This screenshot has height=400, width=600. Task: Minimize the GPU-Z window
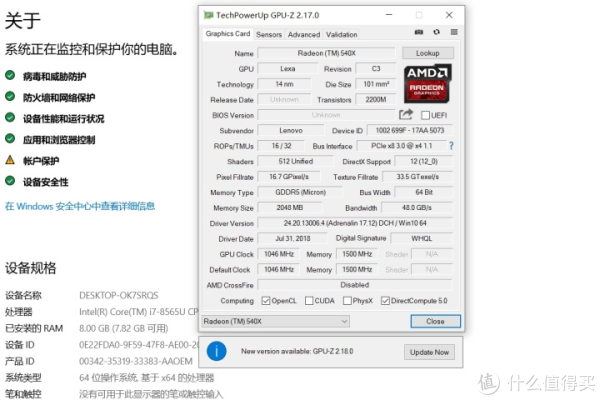[389, 15]
